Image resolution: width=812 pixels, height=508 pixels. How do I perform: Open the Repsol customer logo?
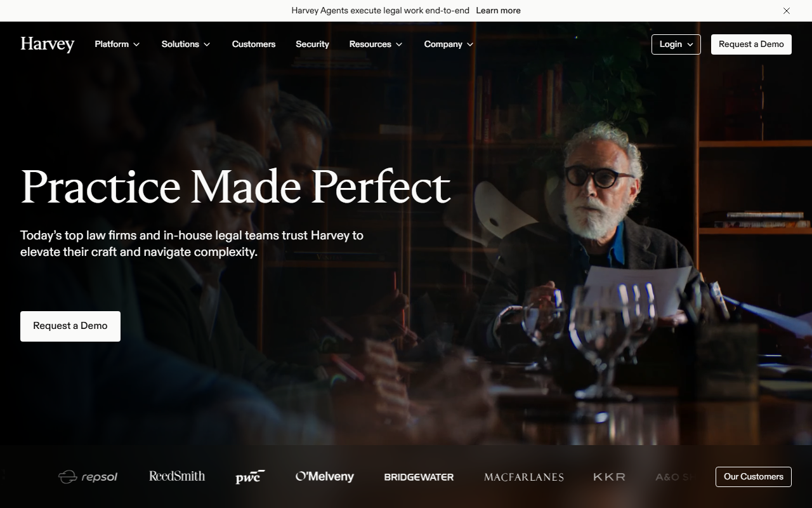click(x=88, y=477)
